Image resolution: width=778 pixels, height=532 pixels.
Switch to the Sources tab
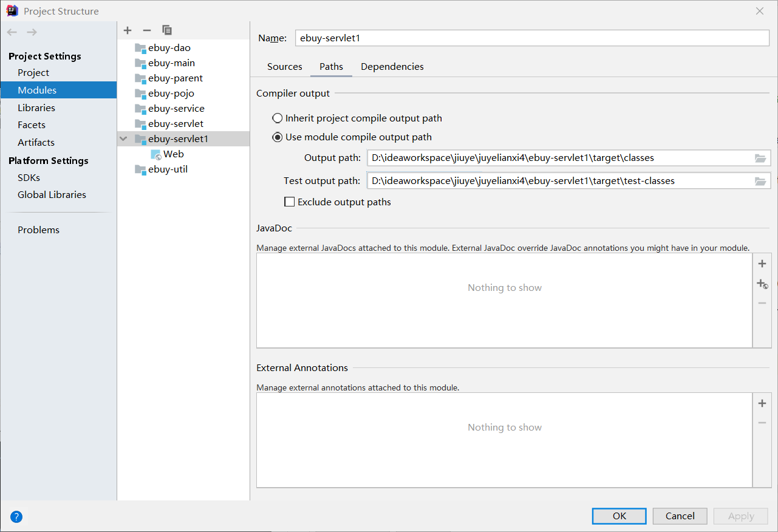[284, 67]
